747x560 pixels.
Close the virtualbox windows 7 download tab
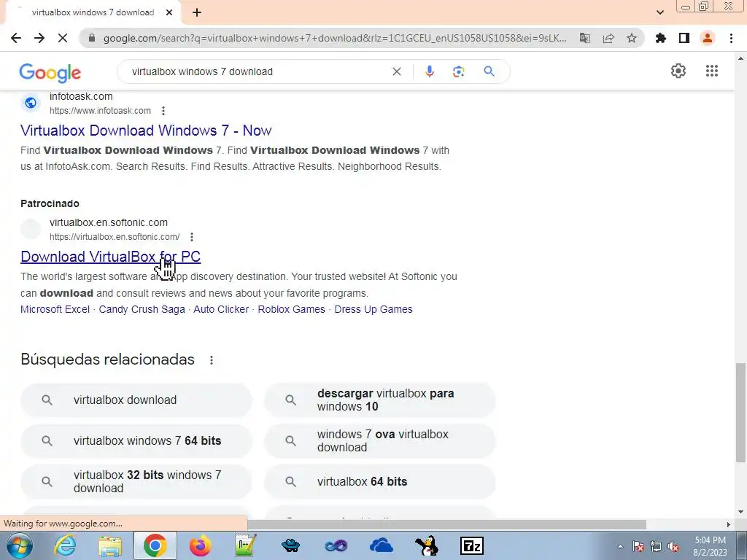tap(169, 12)
